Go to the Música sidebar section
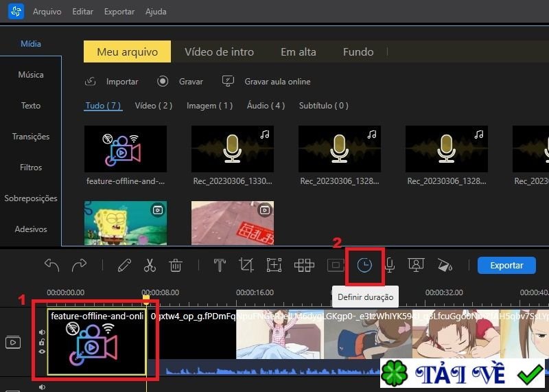 (x=31, y=75)
